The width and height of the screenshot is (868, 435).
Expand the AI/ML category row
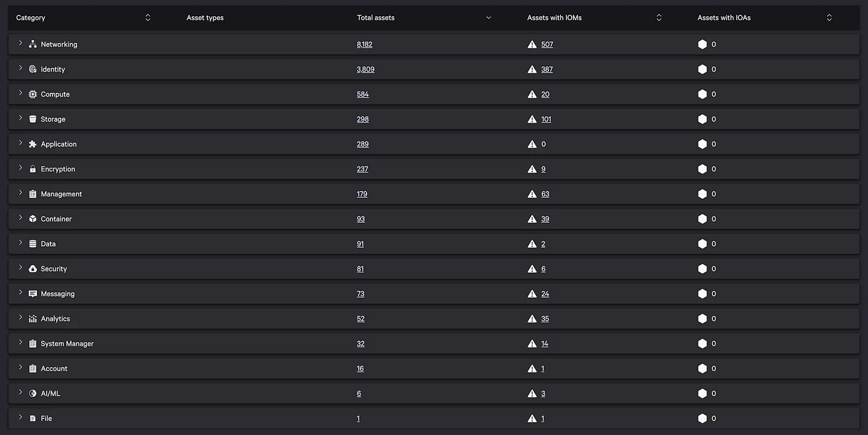(21, 393)
